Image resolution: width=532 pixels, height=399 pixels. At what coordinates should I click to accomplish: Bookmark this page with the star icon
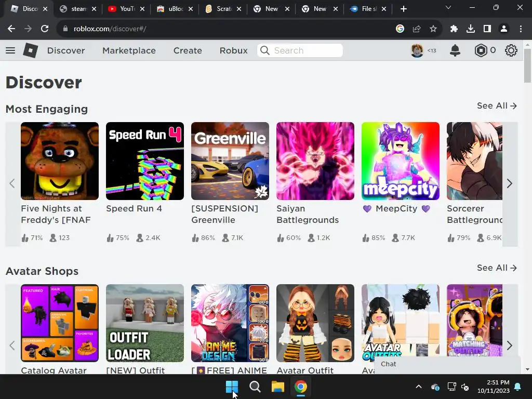[x=433, y=29]
